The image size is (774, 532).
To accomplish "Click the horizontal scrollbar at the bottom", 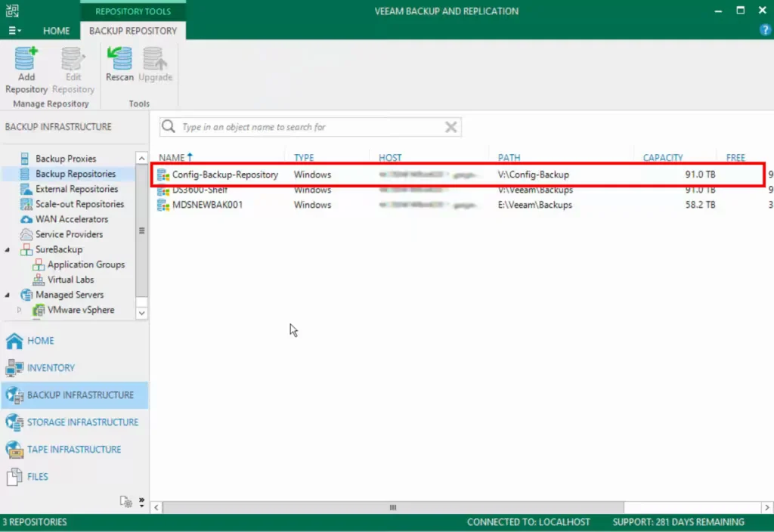I will (392, 507).
